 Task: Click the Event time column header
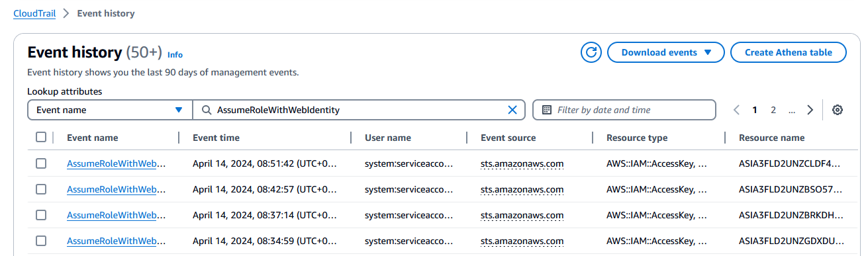(x=216, y=138)
